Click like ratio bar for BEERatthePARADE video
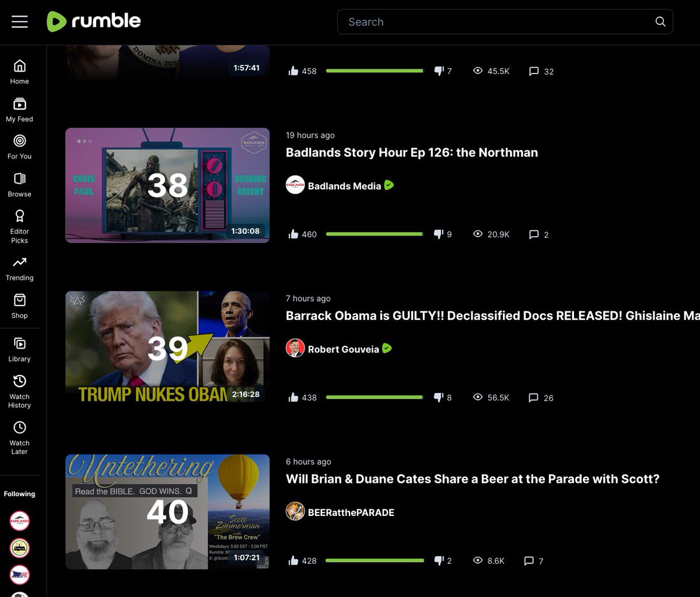The width and height of the screenshot is (700, 597). pyautogui.click(x=375, y=560)
